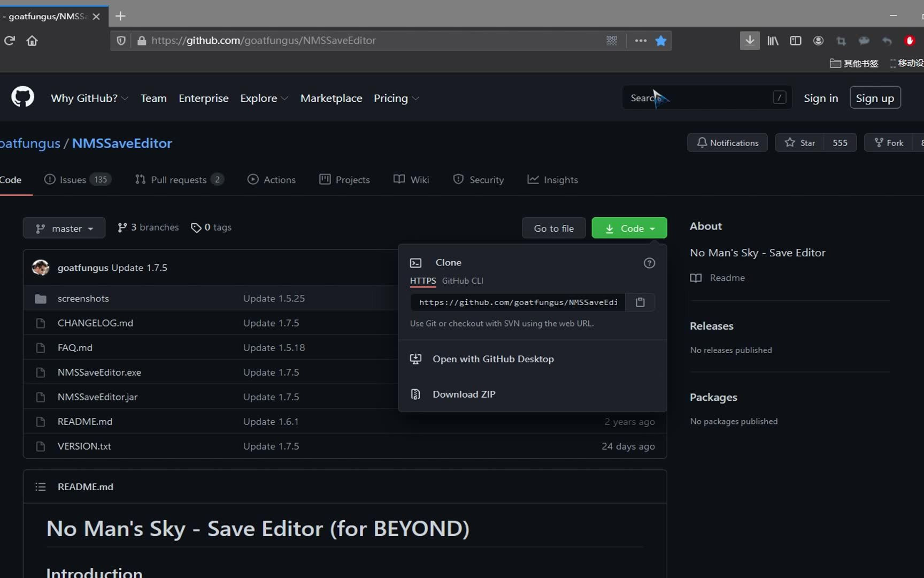Screen dimensions: 924x578
Task: Open the Team page
Action: point(153,98)
